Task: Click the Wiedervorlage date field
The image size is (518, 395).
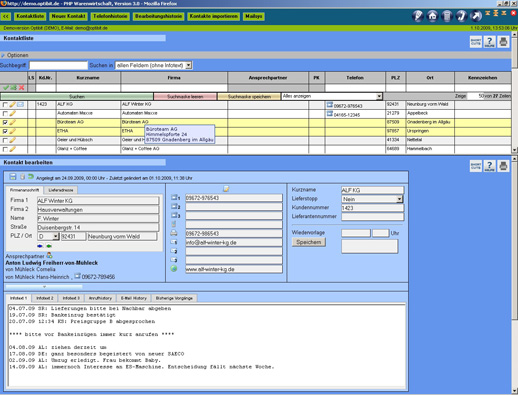Action: [356, 233]
